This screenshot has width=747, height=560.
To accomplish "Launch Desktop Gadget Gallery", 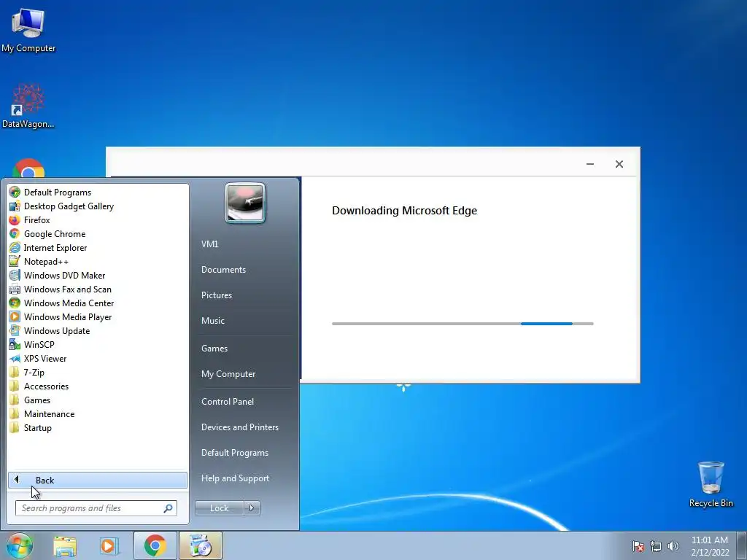I will pyautogui.click(x=69, y=206).
